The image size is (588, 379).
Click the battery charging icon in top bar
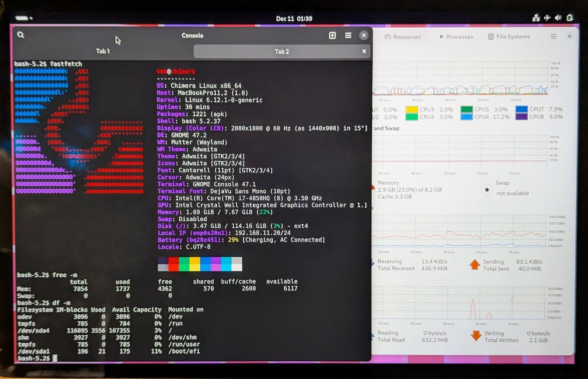tap(570, 18)
